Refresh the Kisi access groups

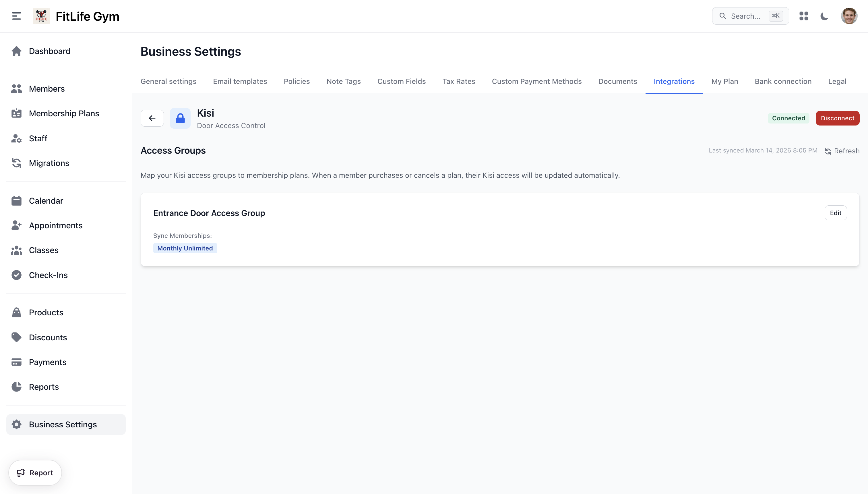coord(842,151)
